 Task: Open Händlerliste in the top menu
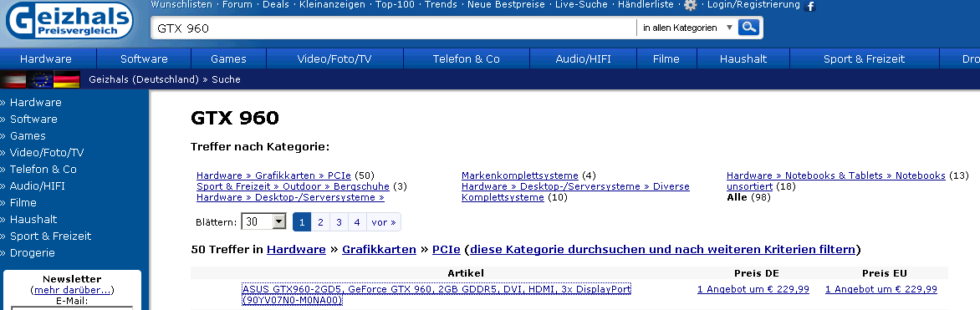click(x=646, y=4)
